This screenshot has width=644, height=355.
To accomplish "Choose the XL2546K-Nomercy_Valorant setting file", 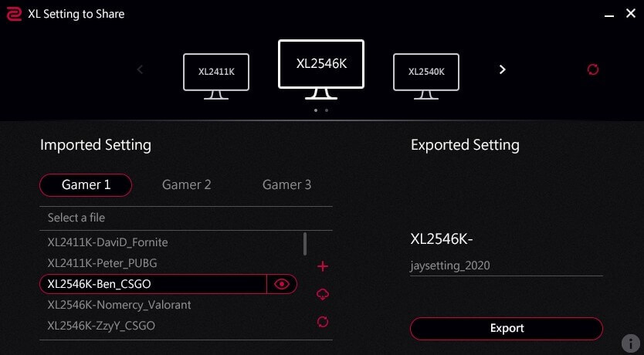I will click(119, 305).
